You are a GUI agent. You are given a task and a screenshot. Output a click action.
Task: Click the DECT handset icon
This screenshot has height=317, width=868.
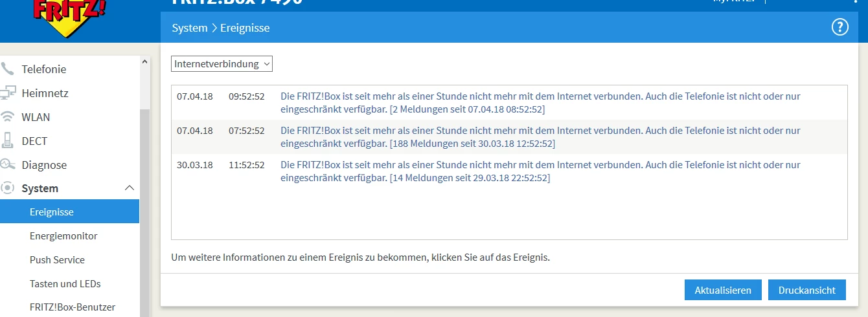8,141
